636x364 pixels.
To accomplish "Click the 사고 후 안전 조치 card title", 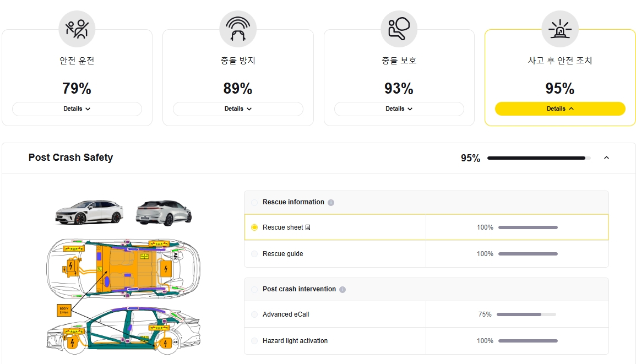I will point(560,61).
